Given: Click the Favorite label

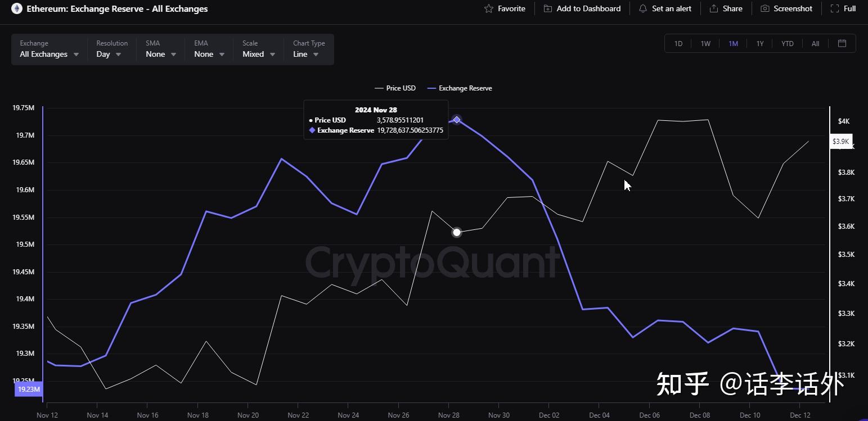Looking at the screenshot, I should [x=511, y=8].
